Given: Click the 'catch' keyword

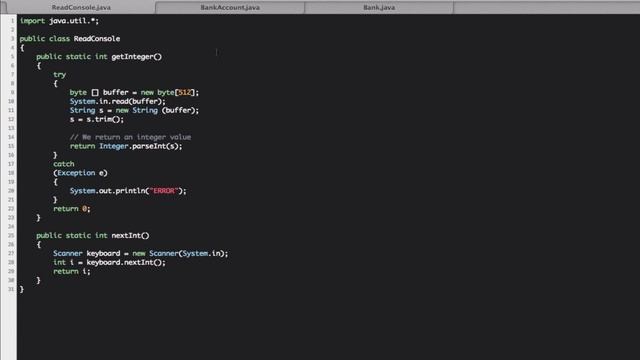Looking at the screenshot, I should 64,164.
